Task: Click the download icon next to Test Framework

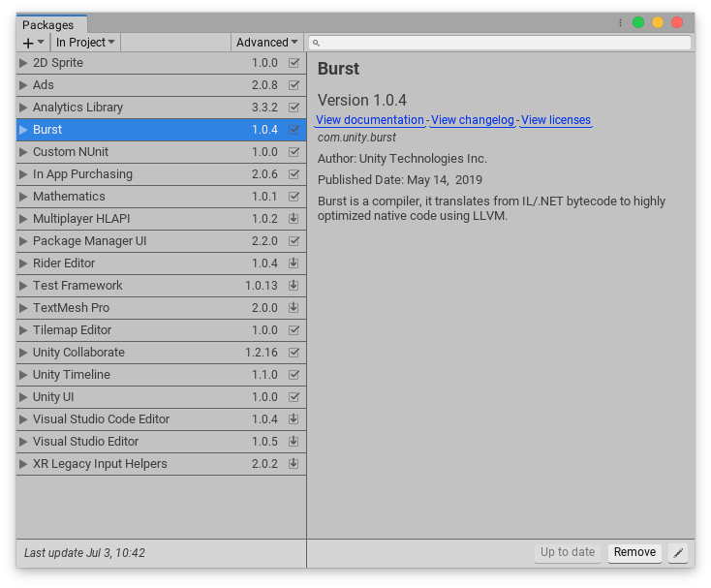Action: (294, 286)
